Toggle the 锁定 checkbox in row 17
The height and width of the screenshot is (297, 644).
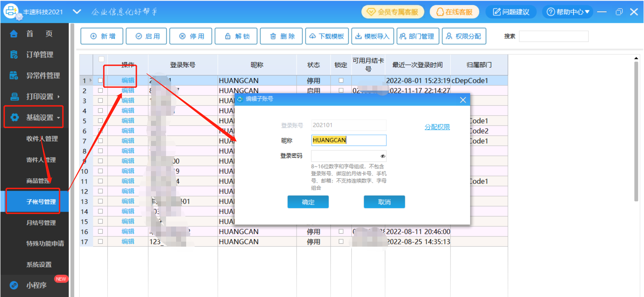pos(341,242)
